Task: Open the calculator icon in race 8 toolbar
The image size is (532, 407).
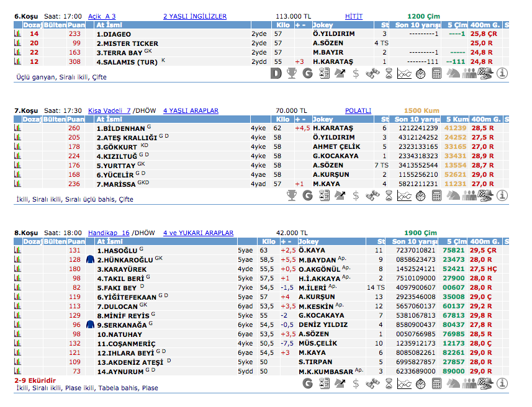Action: (x=436, y=384)
